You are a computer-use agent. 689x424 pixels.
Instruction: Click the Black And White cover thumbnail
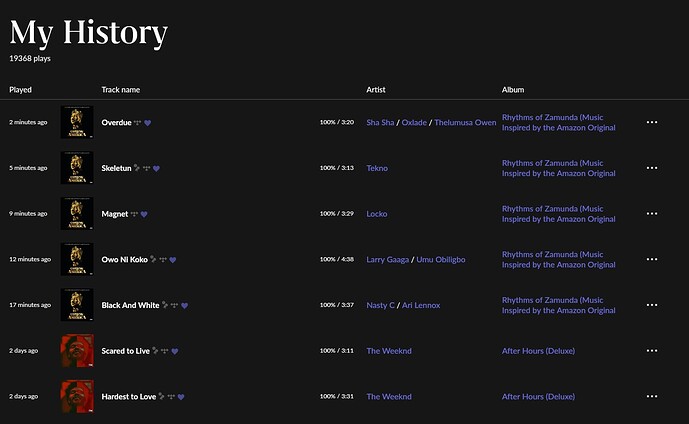click(x=77, y=305)
